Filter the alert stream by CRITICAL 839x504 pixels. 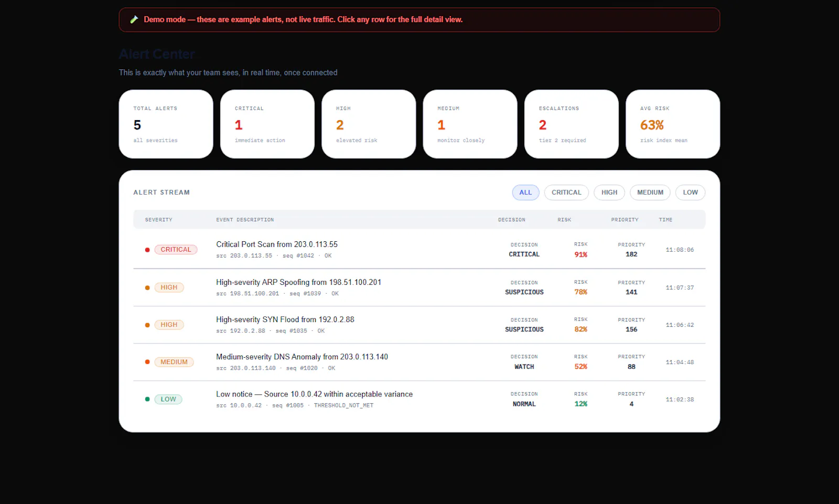click(566, 192)
